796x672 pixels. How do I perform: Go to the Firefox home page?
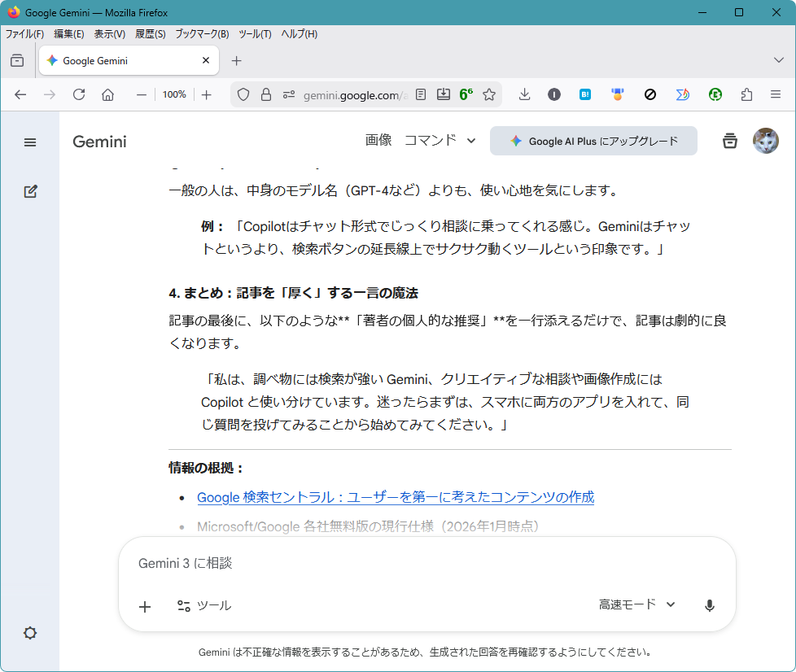107,94
